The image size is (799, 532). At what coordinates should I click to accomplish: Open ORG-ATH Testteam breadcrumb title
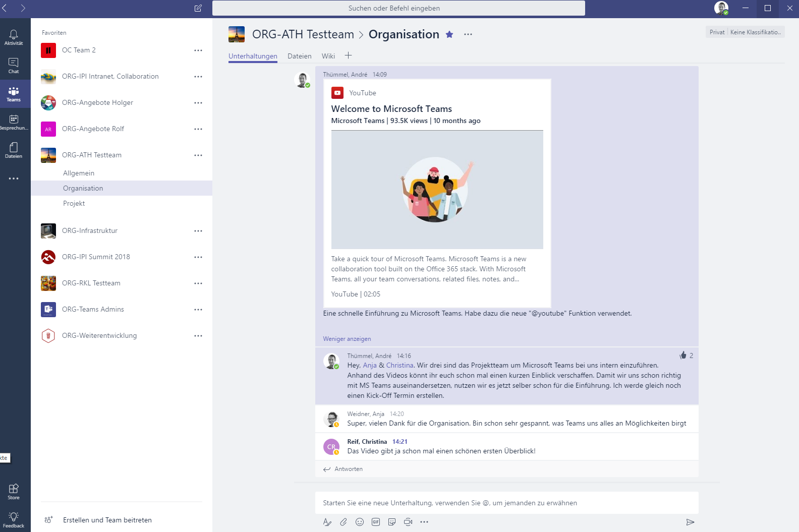(303, 34)
